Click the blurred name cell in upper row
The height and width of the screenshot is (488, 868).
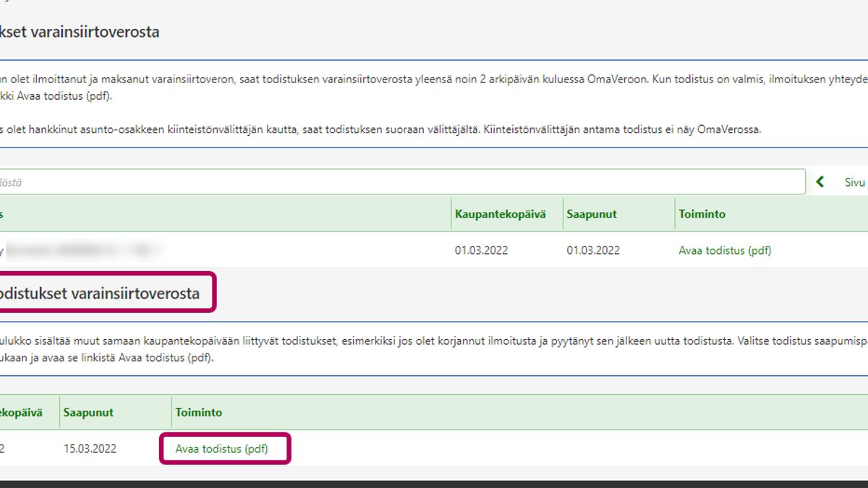click(x=83, y=250)
